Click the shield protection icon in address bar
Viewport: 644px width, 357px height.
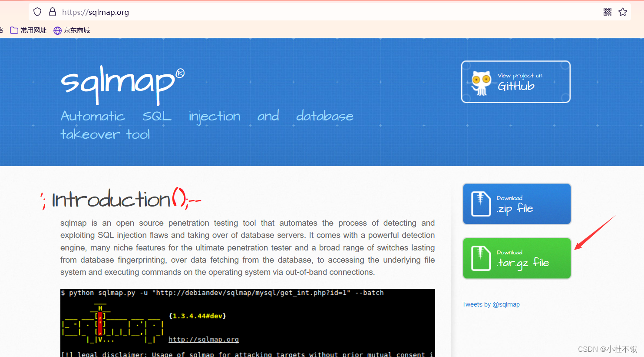37,12
